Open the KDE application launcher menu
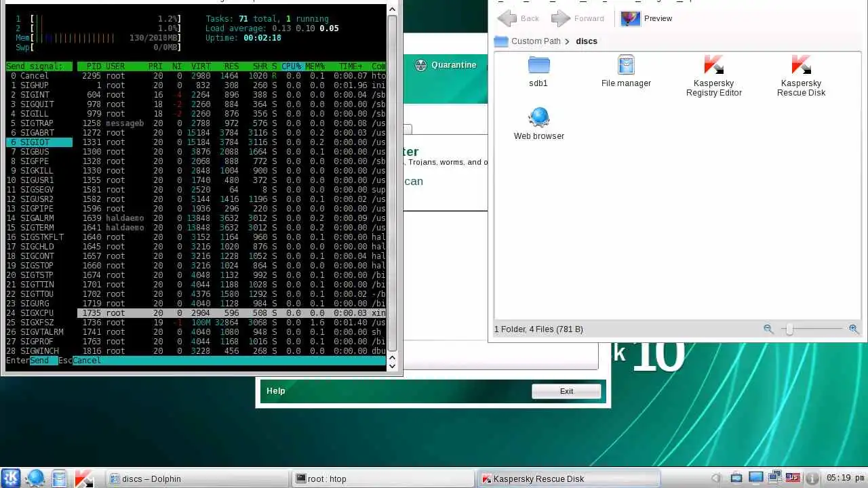The height and width of the screenshot is (488, 868). click(11, 478)
